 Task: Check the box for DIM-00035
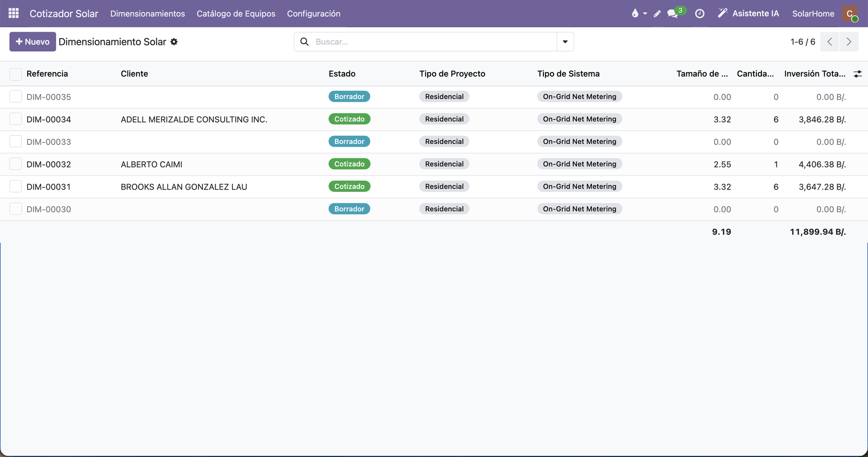pyautogui.click(x=15, y=97)
